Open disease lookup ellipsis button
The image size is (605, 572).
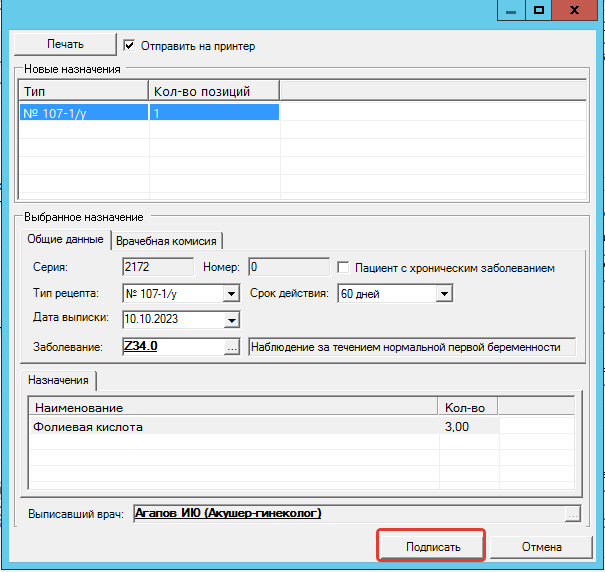point(232,347)
